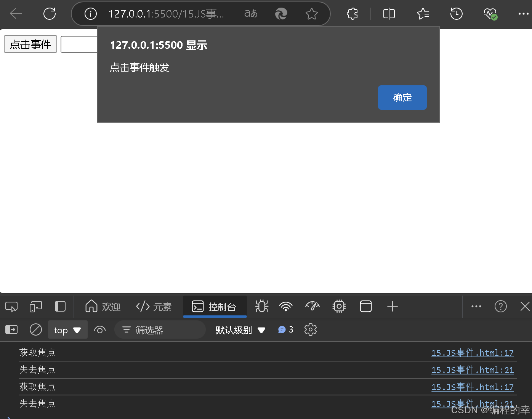Clear console with the circle-slash icon
Viewport: 532px width, 419px height.
coord(36,329)
